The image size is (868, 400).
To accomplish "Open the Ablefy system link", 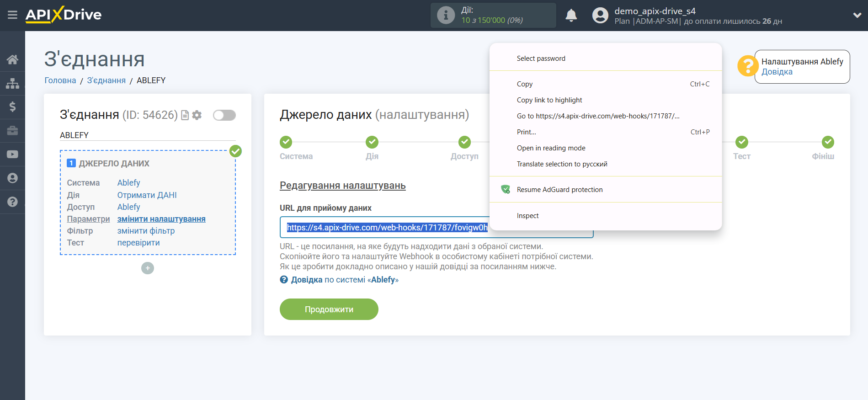I will coord(128,183).
